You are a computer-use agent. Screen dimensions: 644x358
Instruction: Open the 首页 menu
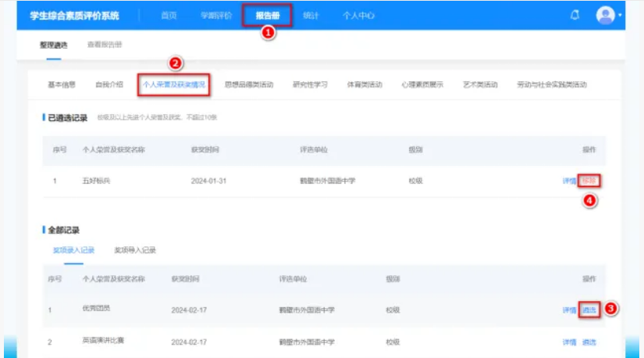click(169, 16)
